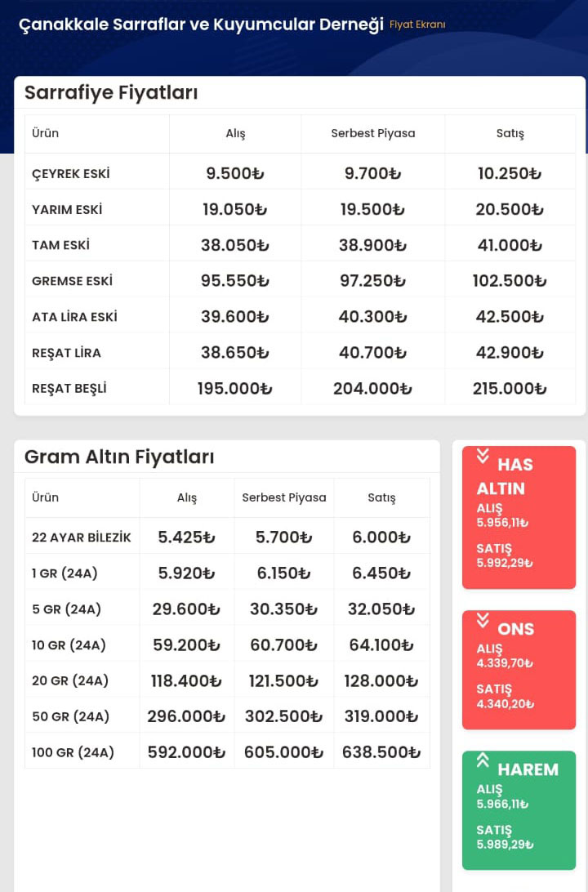
Task: Click the ONS satış value 4.340,20₺
Action: click(506, 704)
